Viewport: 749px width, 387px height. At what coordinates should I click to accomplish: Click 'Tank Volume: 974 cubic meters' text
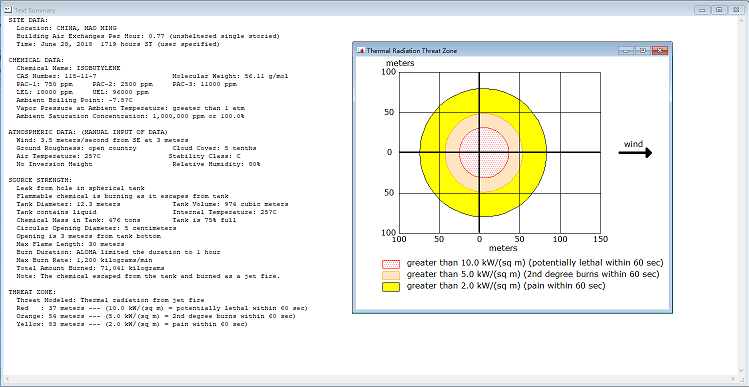click(230, 204)
